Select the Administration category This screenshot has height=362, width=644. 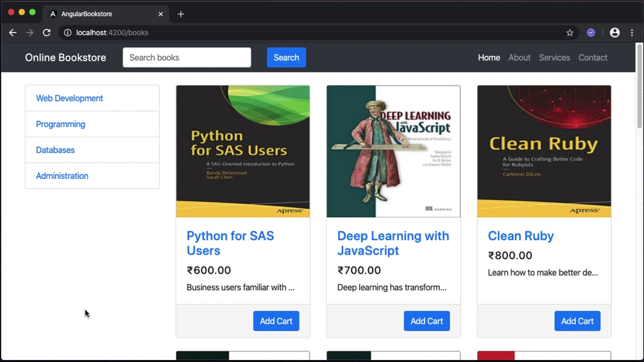[x=92, y=176]
